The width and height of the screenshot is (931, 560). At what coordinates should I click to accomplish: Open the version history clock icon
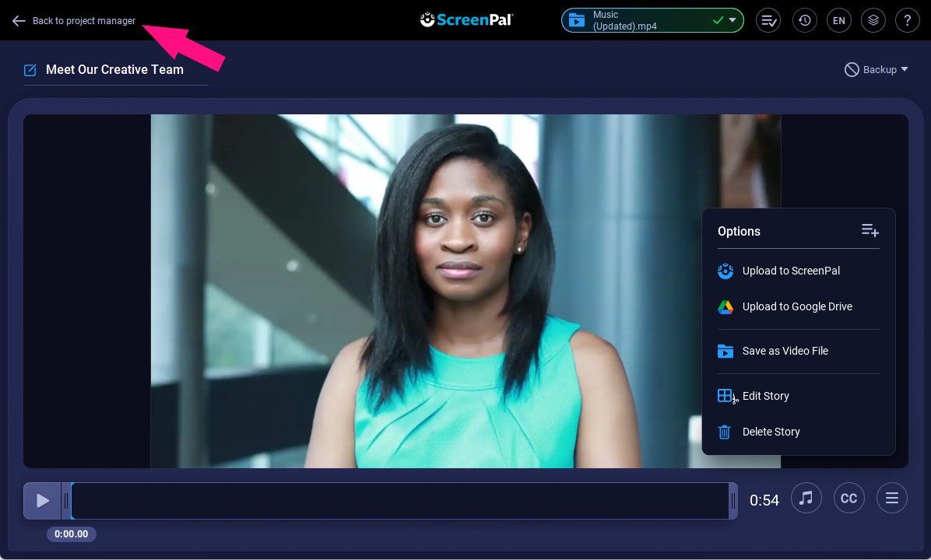coord(805,20)
